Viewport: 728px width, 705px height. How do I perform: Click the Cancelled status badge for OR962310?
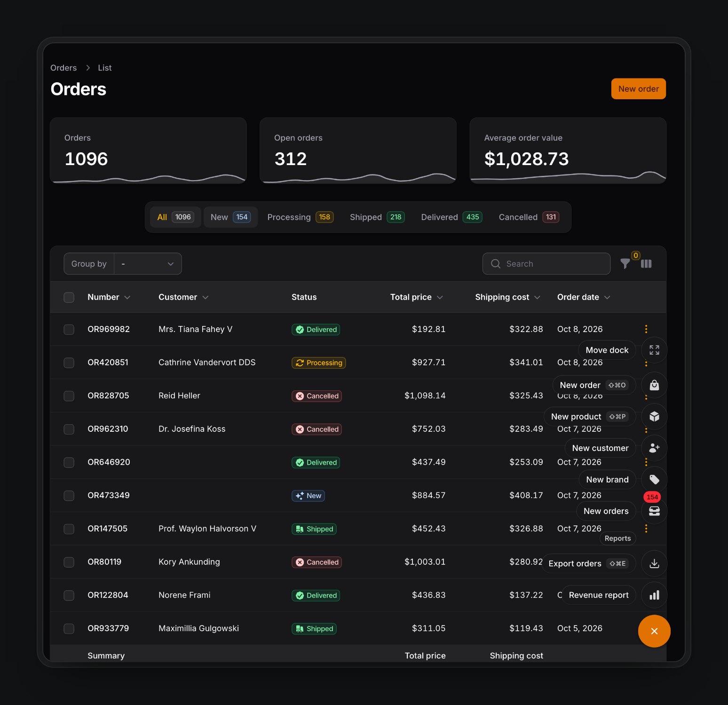[x=317, y=429]
